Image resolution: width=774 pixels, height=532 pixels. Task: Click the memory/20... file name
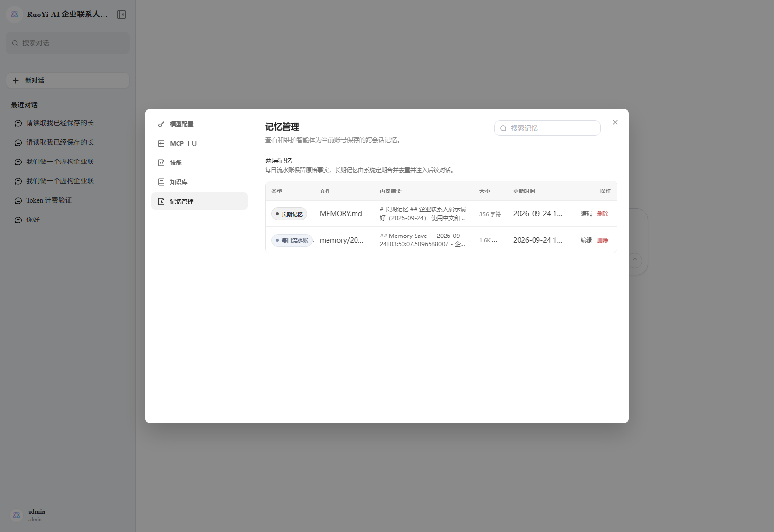342,240
